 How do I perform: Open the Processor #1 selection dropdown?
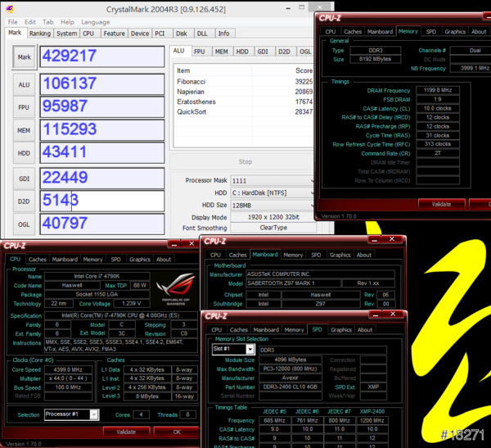coord(72,414)
